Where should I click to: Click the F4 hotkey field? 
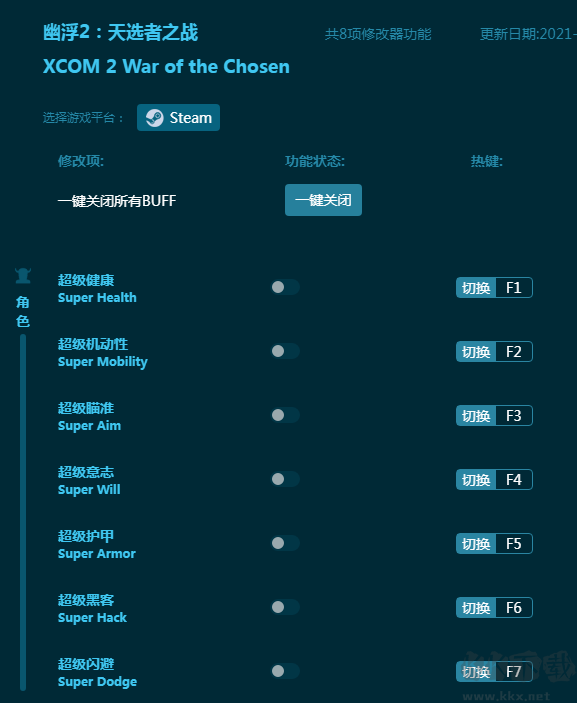click(x=514, y=480)
